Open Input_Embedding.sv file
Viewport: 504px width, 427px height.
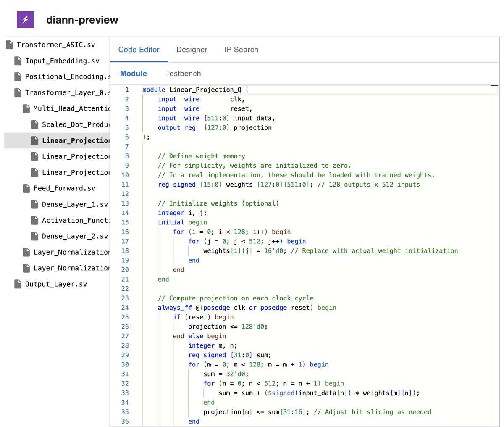pyautogui.click(x=62, y=61)
